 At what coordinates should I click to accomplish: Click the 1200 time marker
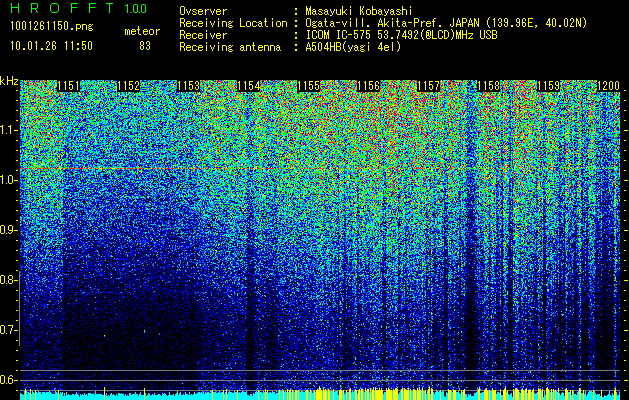tap(609, 86)
